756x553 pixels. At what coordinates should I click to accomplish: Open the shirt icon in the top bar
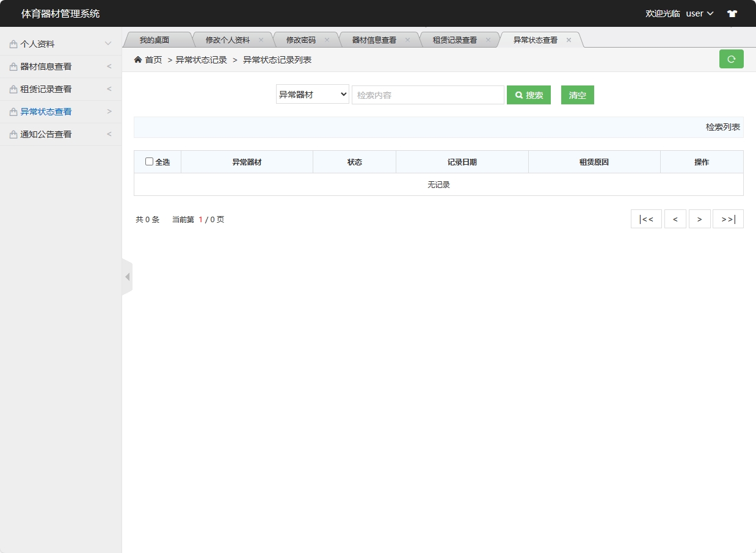[x=732, y=13]
